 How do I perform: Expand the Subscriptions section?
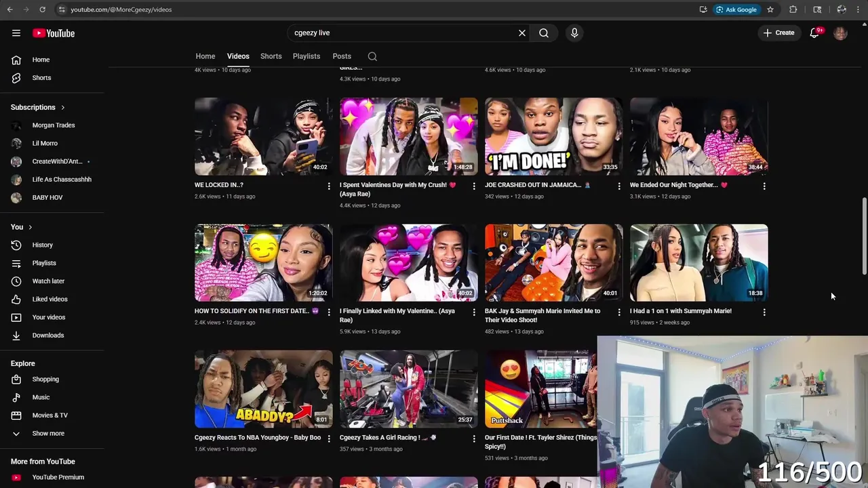coord(38,107)
